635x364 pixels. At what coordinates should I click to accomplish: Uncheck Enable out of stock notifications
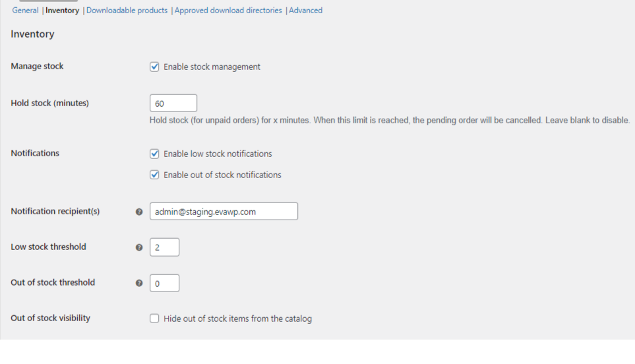pos(155,175)
